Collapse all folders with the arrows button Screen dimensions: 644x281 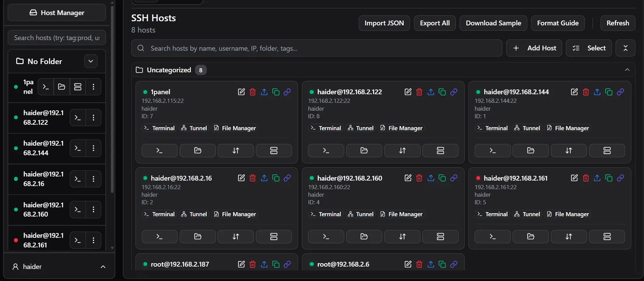click(x=626, y=48)
